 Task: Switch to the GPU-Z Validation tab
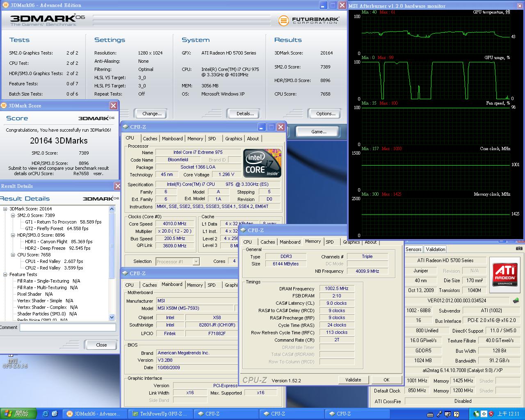[x=436, y=249]
